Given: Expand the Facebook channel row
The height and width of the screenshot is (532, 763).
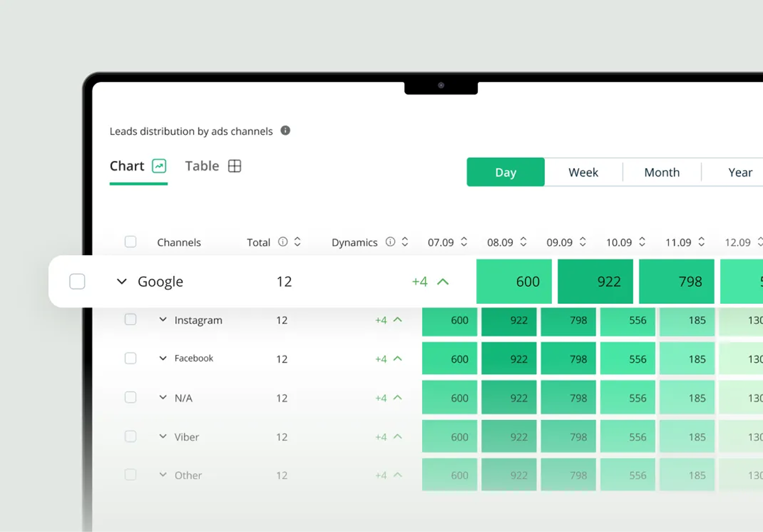Looking at the screenshot, I should pos(163,358).
